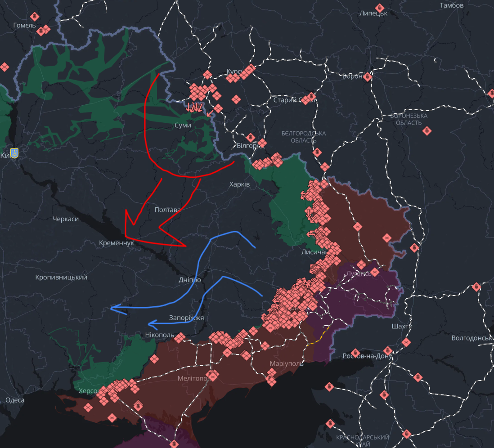
Task: Click the Дніпро city label
Action: 190,280
